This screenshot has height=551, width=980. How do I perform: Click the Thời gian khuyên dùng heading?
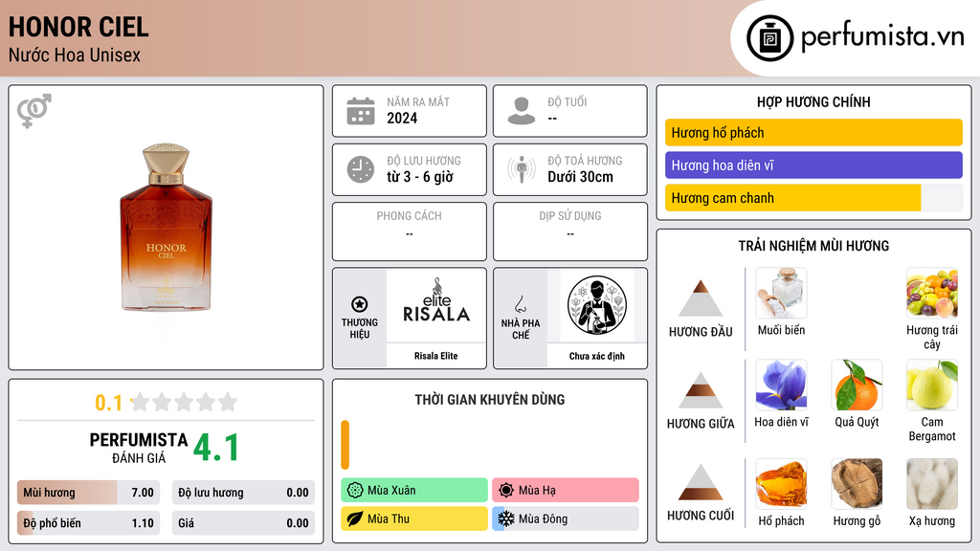tap(490, 400)
